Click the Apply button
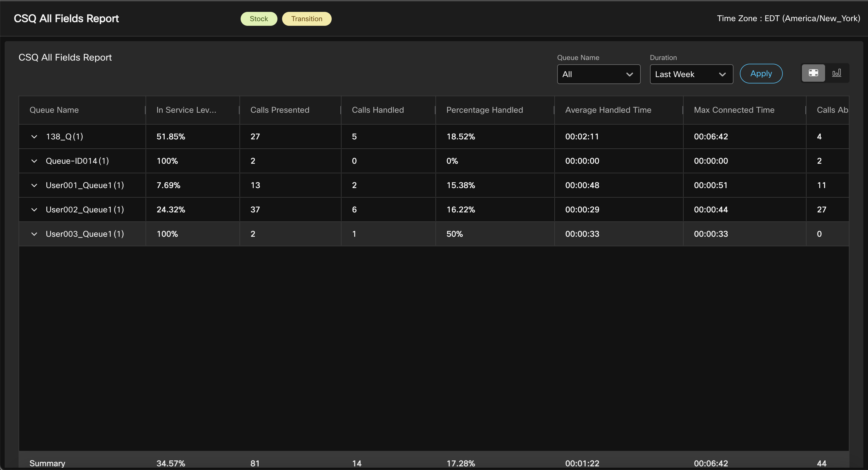 coord(761,74)
